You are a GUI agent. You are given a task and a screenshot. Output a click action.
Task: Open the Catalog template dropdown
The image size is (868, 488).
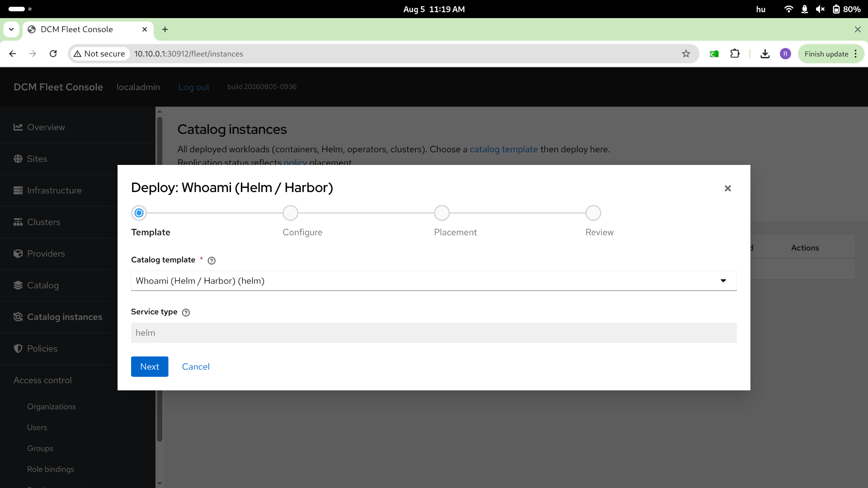click(434, 281)
